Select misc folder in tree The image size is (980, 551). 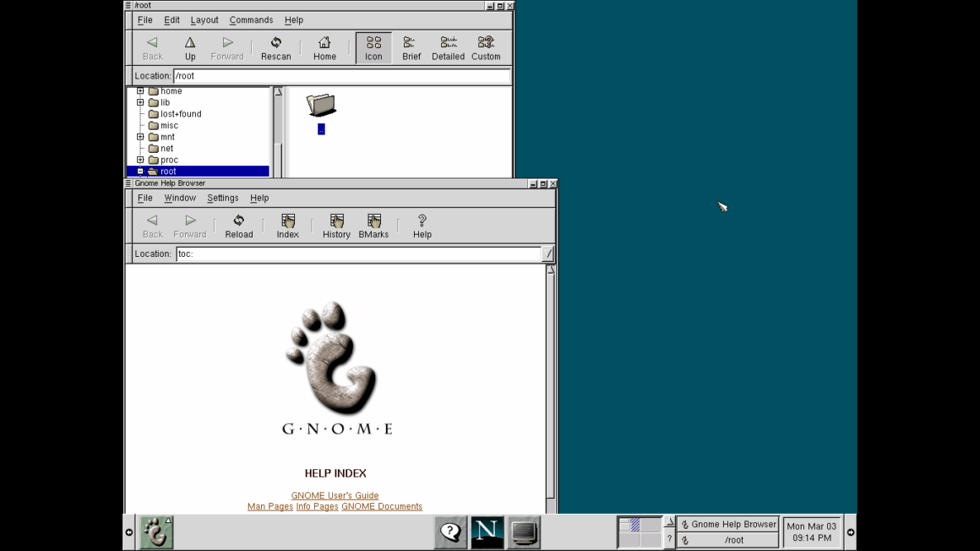point(169,125)
